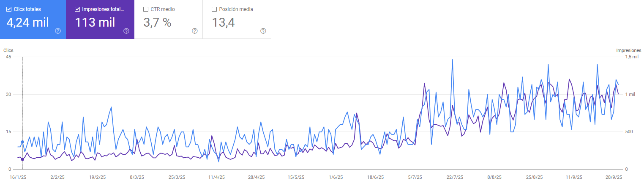
Task: Enable the Posición media checkbox
Action: tap(214, 9)
